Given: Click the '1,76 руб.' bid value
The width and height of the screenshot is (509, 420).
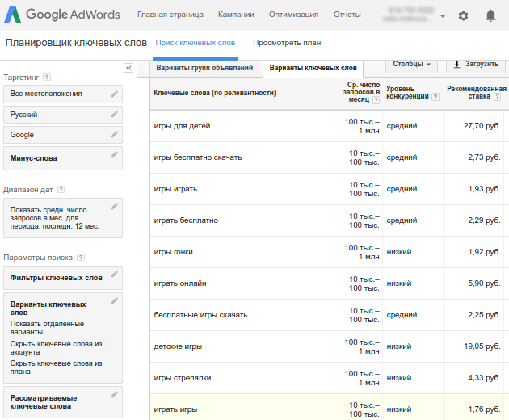Looking at the screenshot, I should coord(484,409).
